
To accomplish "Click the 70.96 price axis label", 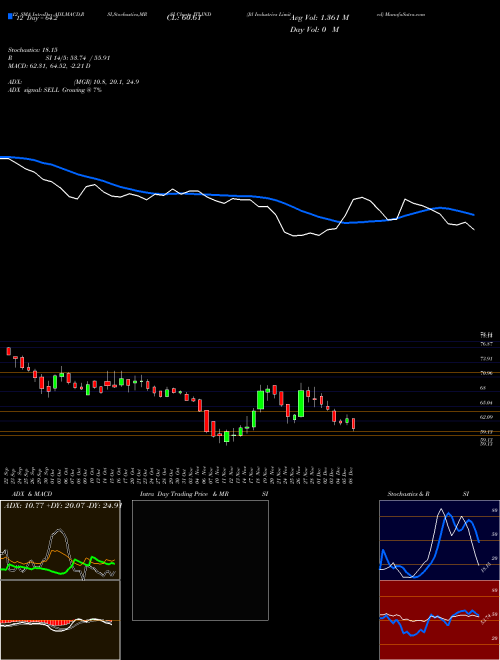I will 486,373.
